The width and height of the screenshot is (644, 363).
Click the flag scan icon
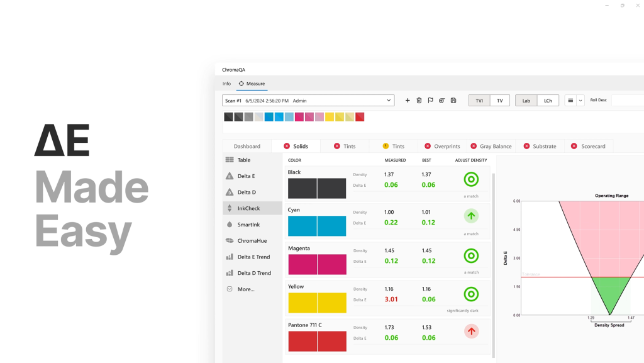pyautogui.click(x=430, y=101)
